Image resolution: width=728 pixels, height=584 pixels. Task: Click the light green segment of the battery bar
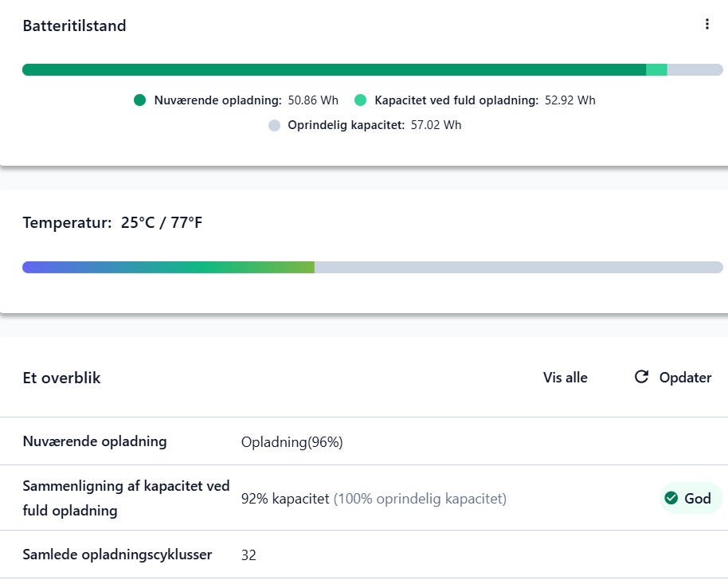pyautogui.click(x=656, y=70)
